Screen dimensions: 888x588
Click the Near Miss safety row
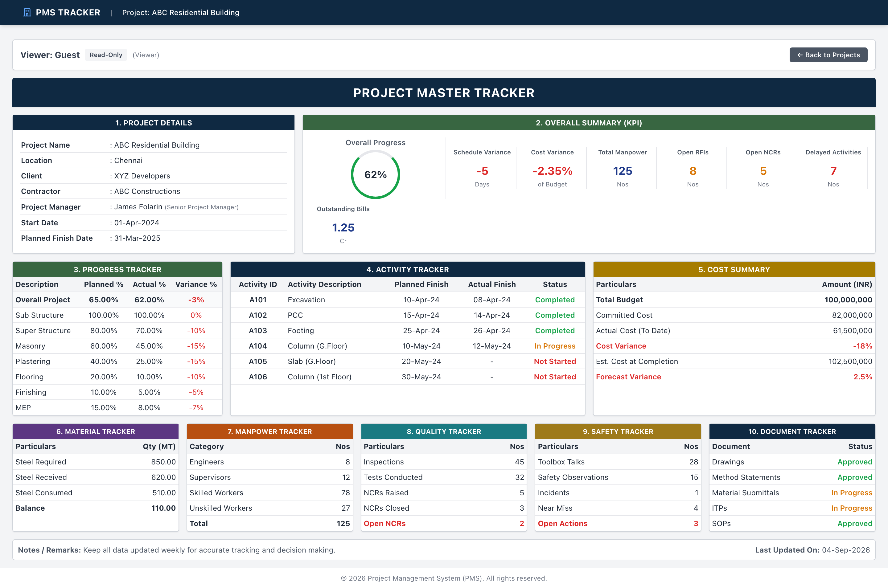coord(618,508)
